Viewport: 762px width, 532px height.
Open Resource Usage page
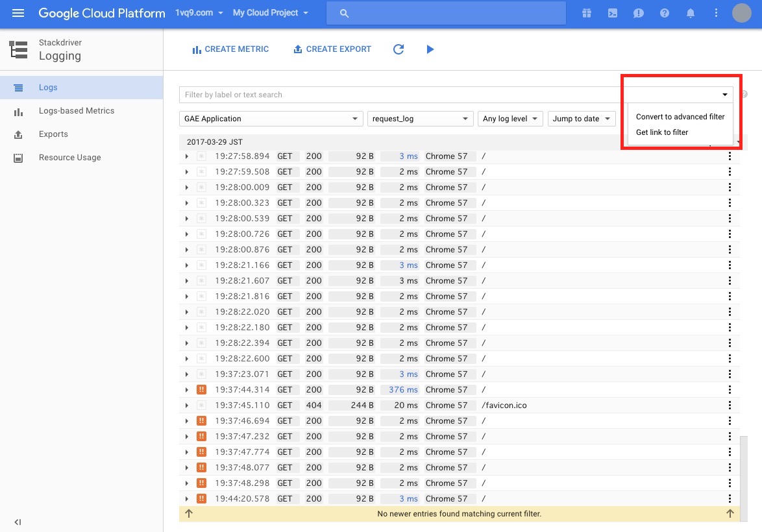pyautogui.click(x=81, y=158)
